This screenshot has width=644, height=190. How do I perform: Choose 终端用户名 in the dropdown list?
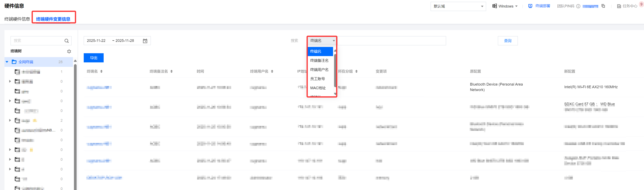(x=320, y=69)
